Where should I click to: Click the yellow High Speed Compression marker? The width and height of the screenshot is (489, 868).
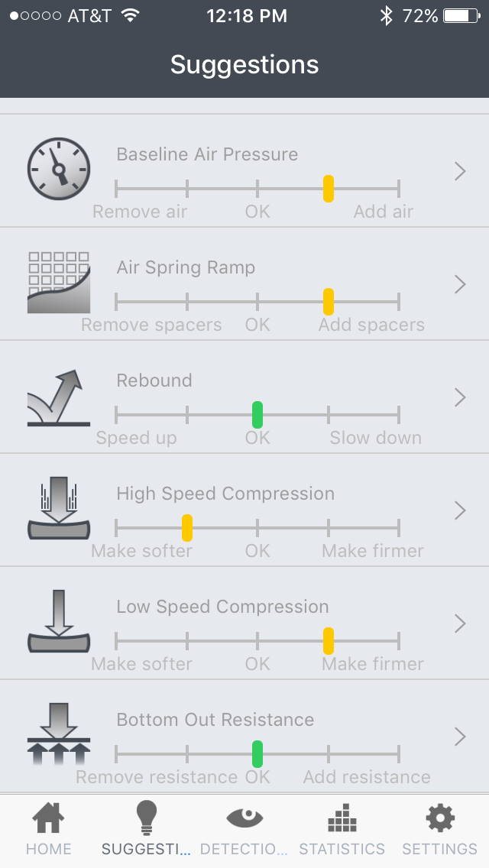coord(186,527)
